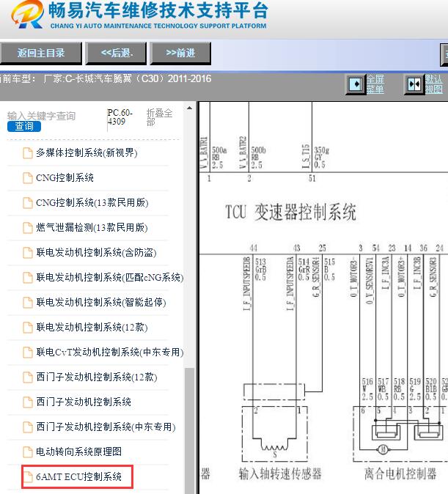
Task: Open 联电发动机控制系统(12款) item
Action: [92, 327]
